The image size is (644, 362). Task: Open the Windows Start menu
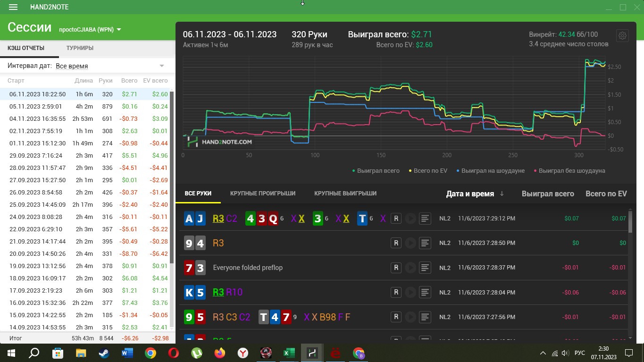[11, 353]
